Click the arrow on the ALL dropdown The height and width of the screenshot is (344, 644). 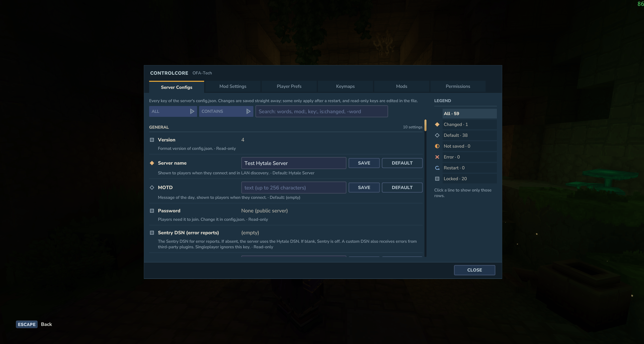(192, 111)
